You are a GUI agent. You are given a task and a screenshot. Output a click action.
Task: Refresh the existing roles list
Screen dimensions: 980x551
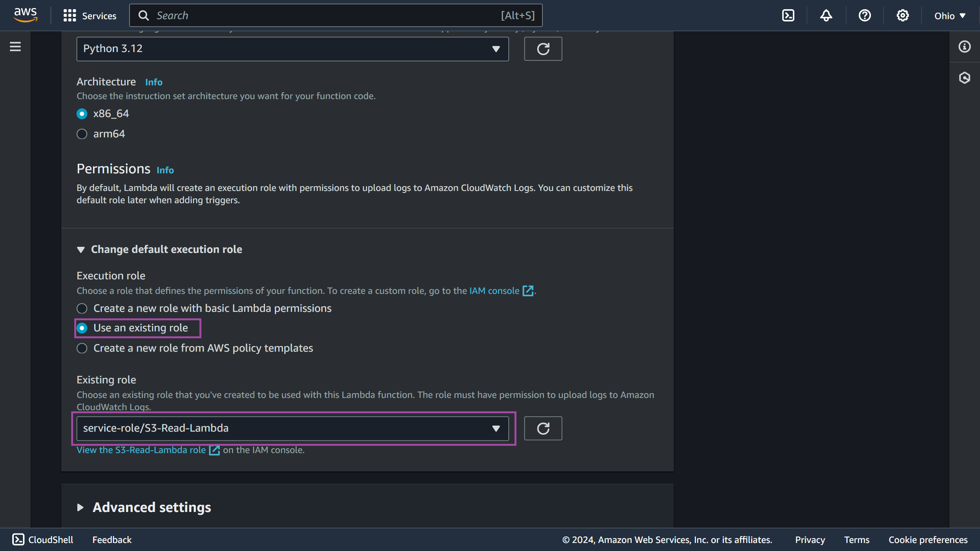543,428
